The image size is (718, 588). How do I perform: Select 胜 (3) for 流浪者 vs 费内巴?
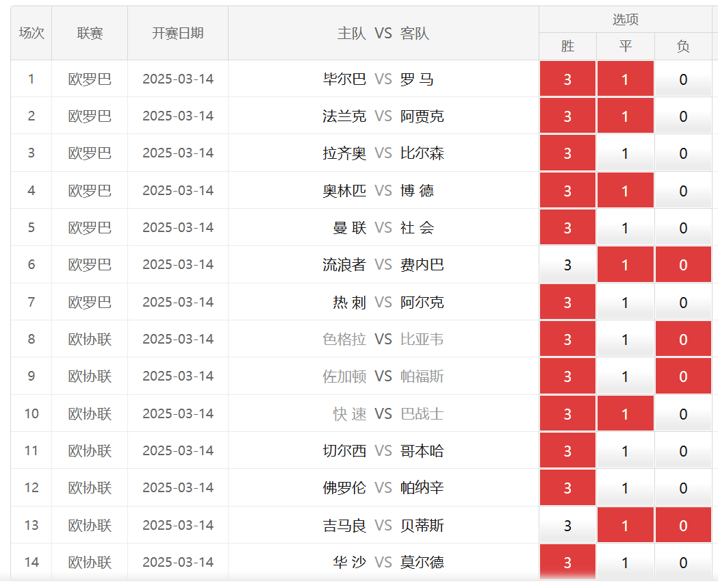tap(567, 265)
